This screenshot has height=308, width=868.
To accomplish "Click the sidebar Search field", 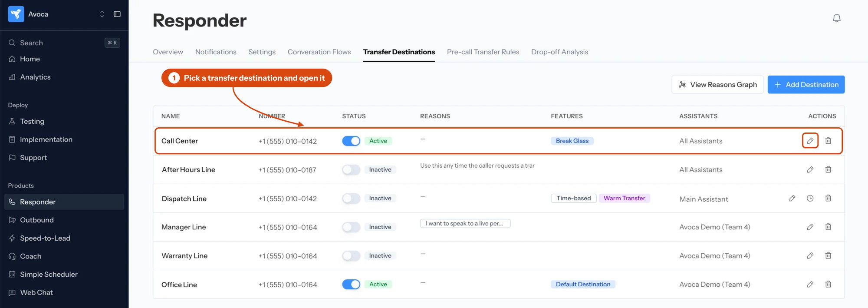I will pos(64,43).
